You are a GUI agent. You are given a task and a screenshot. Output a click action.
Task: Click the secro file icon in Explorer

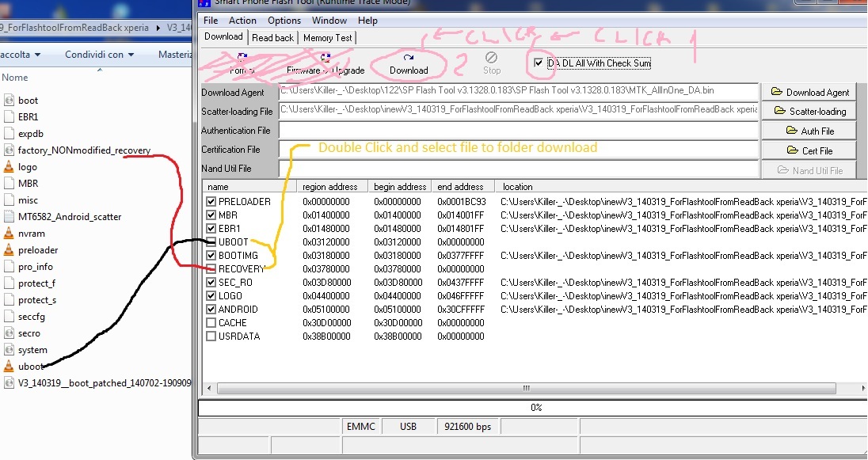point(8,333)
